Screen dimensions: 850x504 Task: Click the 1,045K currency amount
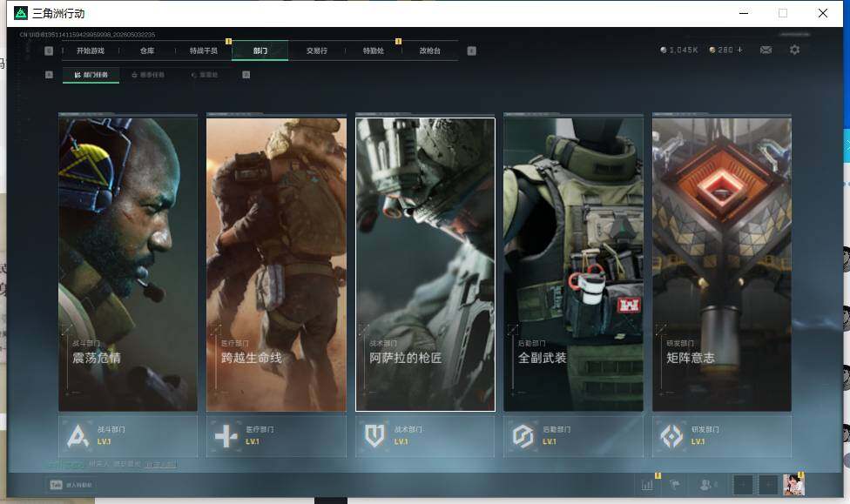point(684,50)
